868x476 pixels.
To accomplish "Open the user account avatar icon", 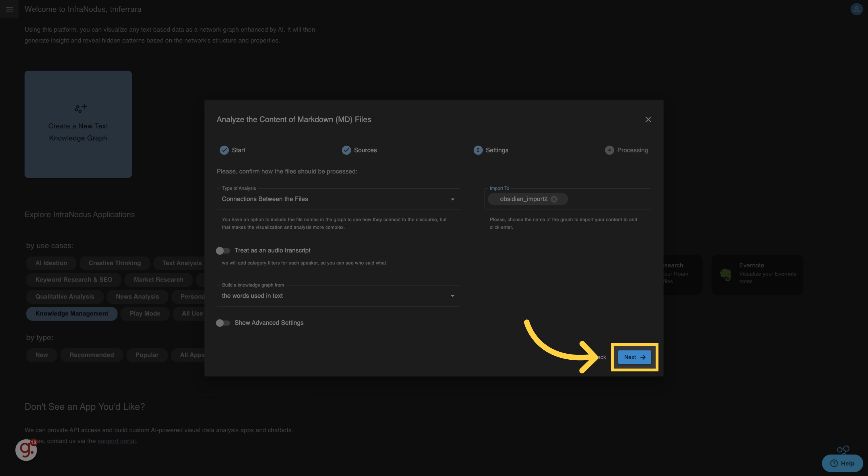I will pos(856,9).
